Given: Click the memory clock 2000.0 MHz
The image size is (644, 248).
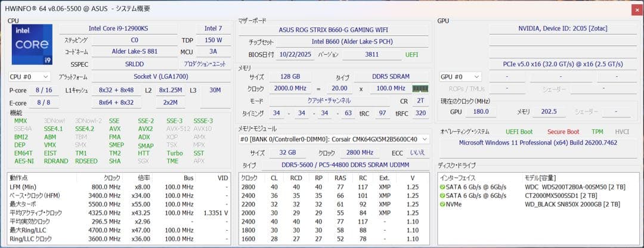Looking at the screenshot, I should click(x=290, y=88).
